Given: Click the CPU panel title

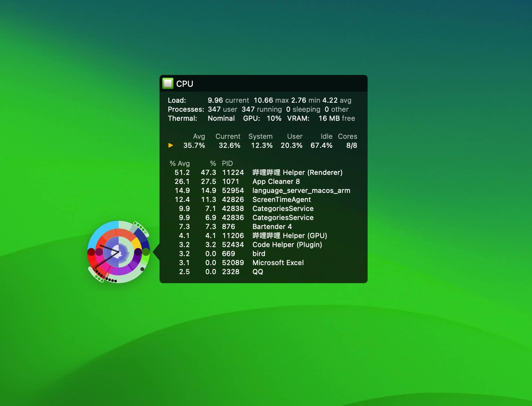Looking at the screenshot, I should [x=185, y=84].
